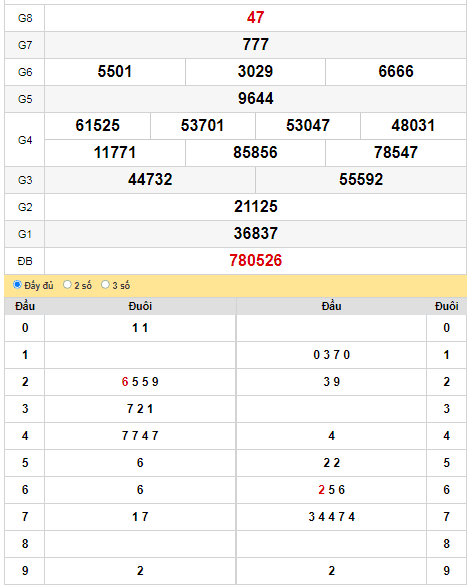Click the '7 7 4 7' tail values for head 4
The width and height of the screenshot is (471, 588).
pos(140,436)
